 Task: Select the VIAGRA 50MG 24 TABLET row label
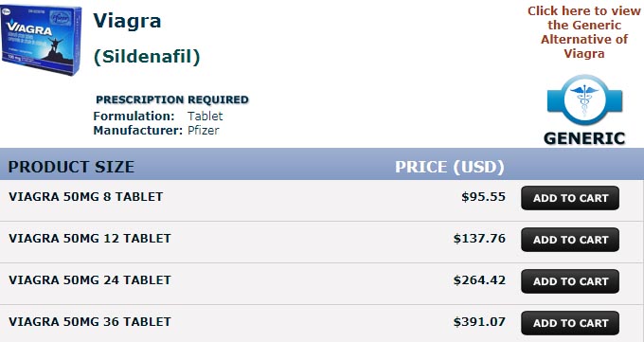(x=90, y=279)
